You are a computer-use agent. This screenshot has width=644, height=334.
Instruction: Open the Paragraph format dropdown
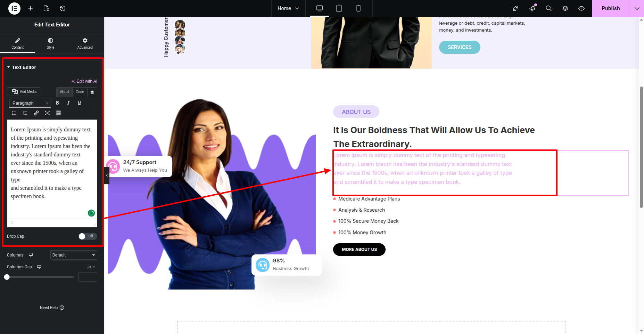30,103
